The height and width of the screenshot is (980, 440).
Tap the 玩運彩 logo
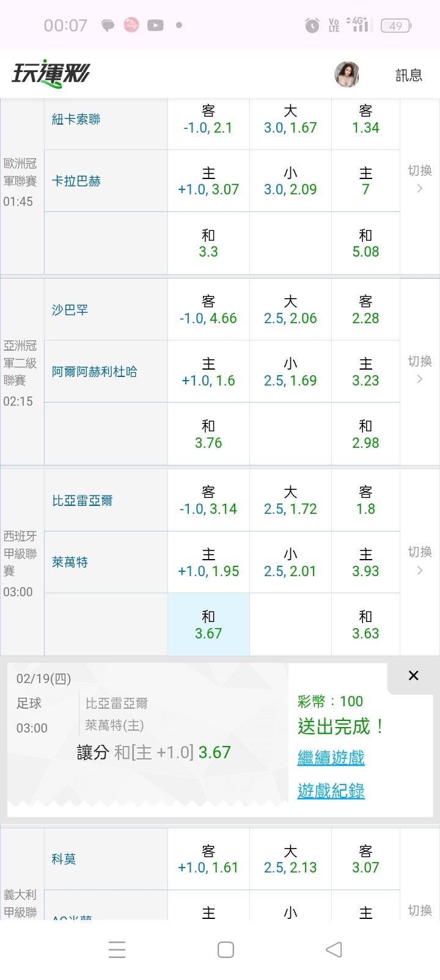tap(51, 74)
